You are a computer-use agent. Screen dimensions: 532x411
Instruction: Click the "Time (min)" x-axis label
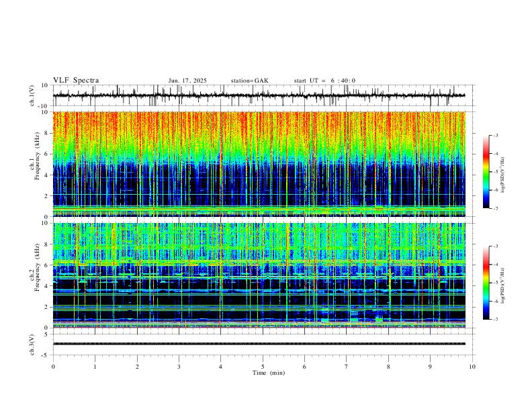pyautogui.click(x=269, y=373)
